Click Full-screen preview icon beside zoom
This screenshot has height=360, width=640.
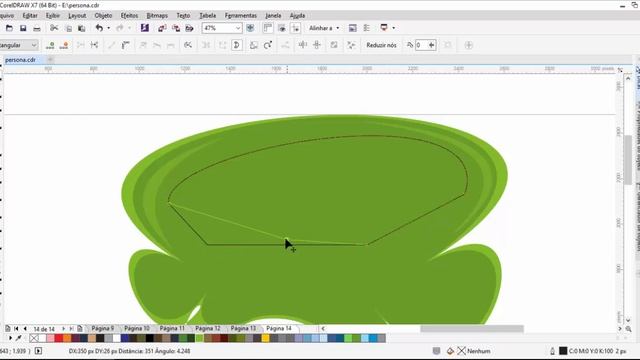pyautogui.click(x=250, y=28)
